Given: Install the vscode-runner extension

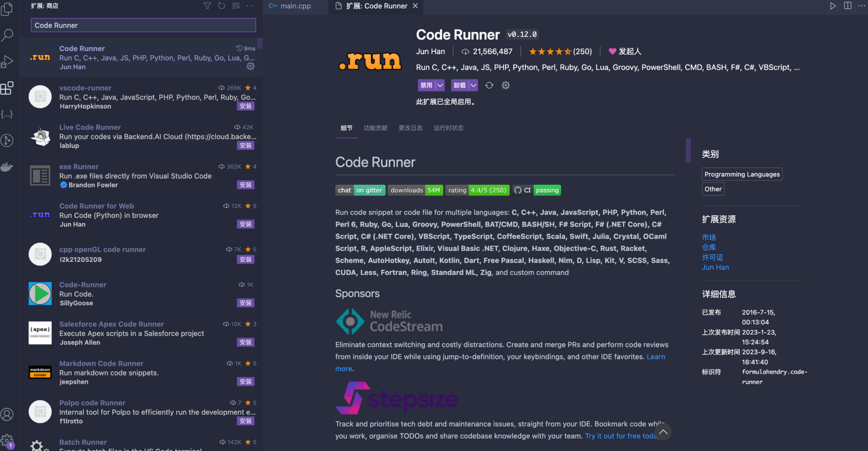Looking at the screenshot, I should pyautogui.click(x=245, y=106).
